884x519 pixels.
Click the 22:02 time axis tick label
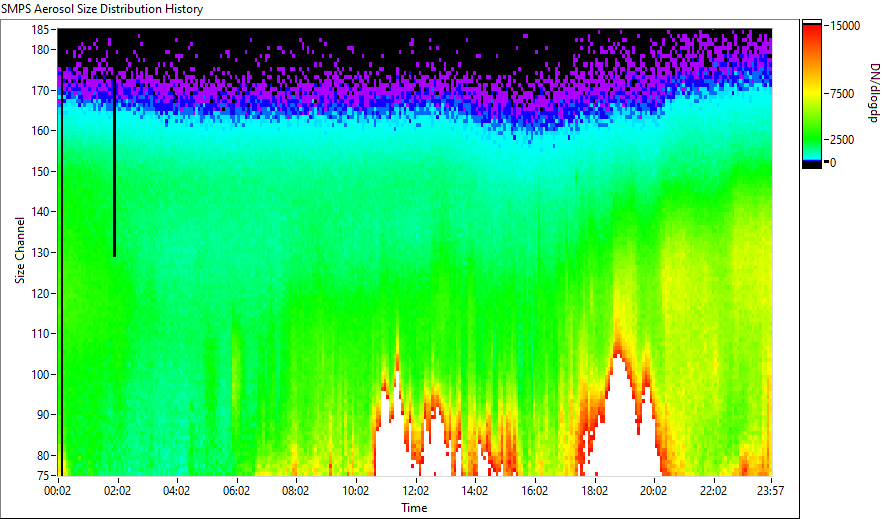pos(713,491)
